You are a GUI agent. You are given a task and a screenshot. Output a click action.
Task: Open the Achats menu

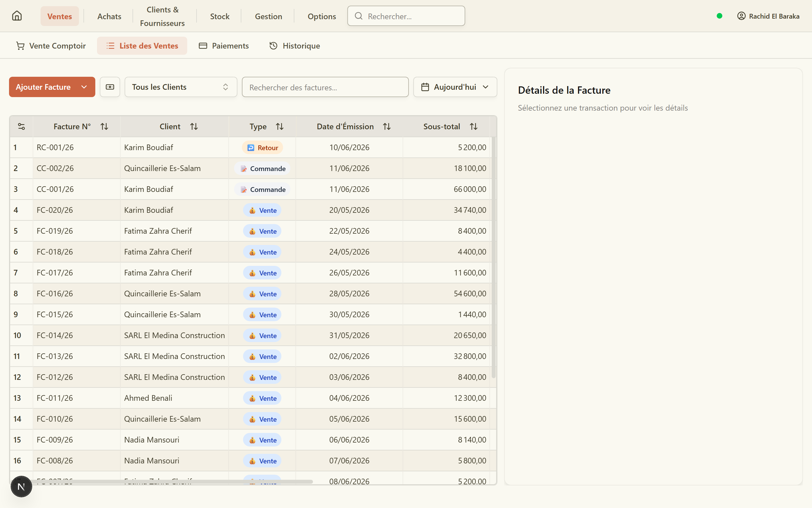(109, 16)
